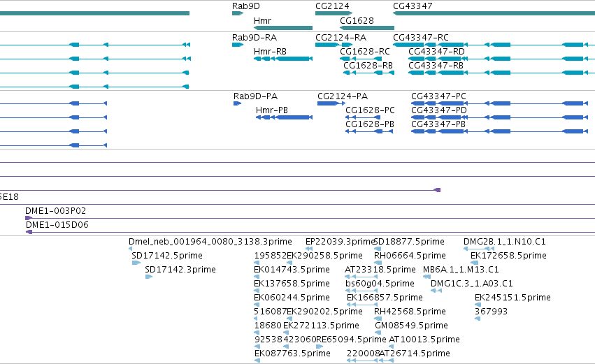Open the DMG2B.1_1.N10.C1 feature label

click(505, 242)
